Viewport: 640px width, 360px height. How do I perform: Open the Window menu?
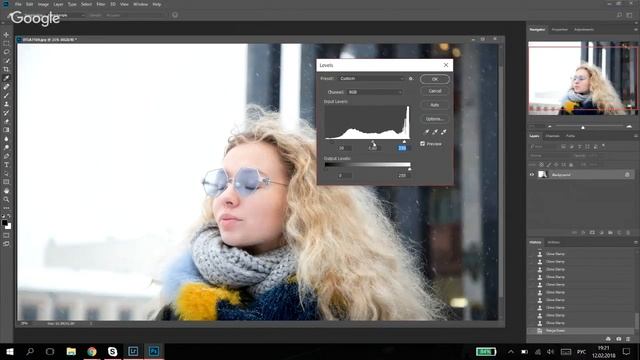140,4
